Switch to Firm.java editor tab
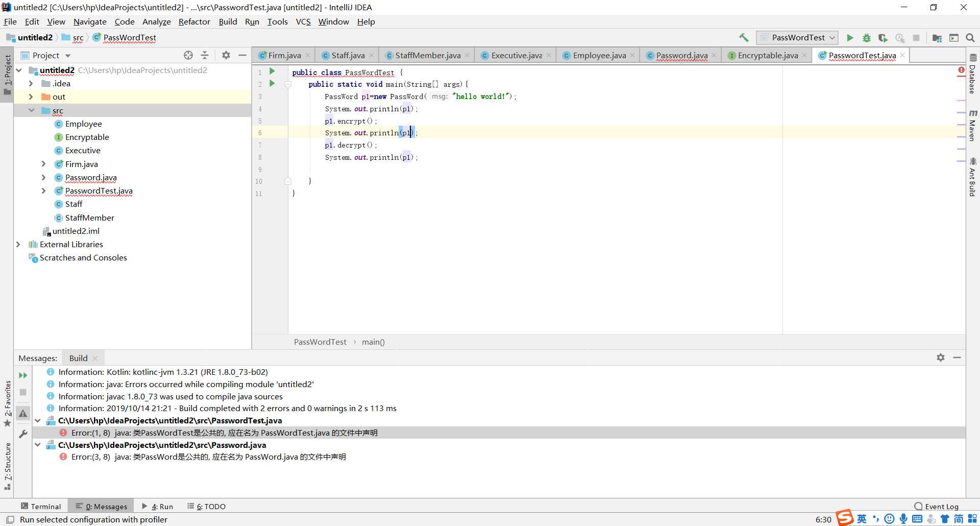The height and width of the screenshot is (526, 980). tap(284, 55)
